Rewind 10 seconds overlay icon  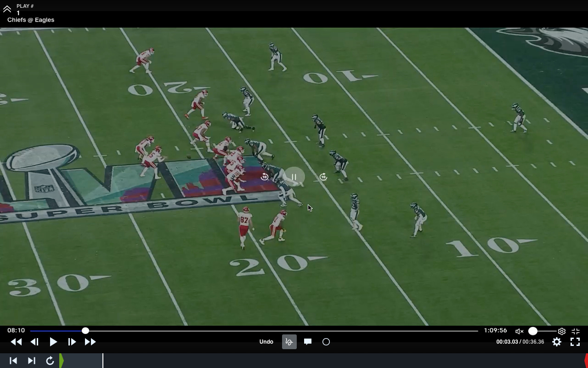point(265,177)
